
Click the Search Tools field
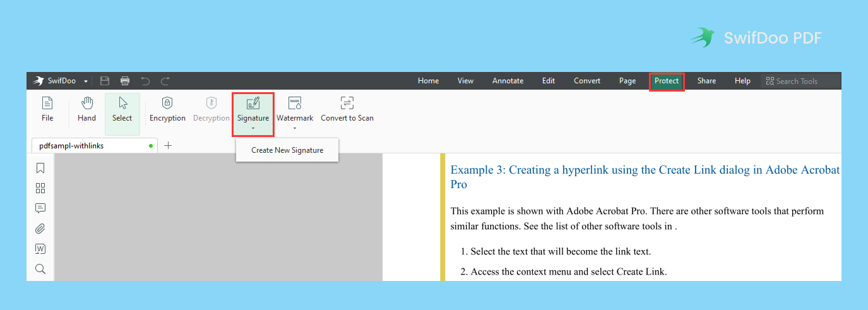coord(800,81)
